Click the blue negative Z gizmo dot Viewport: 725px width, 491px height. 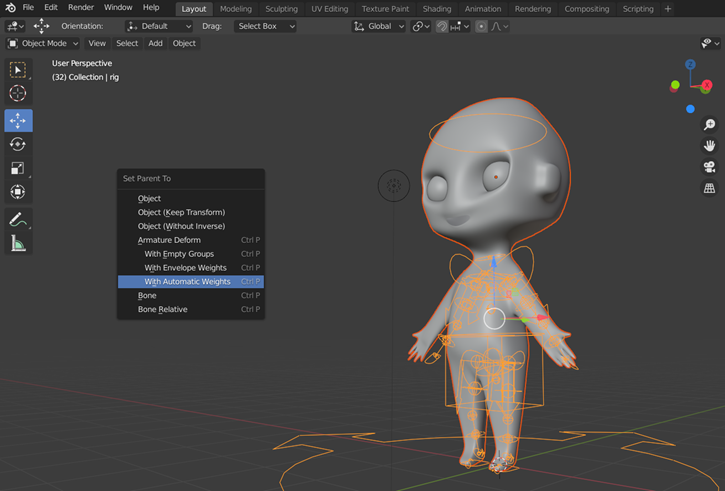[x=690, y=109]
